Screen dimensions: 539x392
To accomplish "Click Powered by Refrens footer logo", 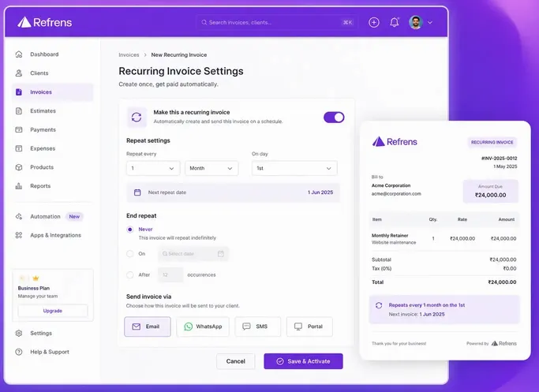I will pos(504,344).
